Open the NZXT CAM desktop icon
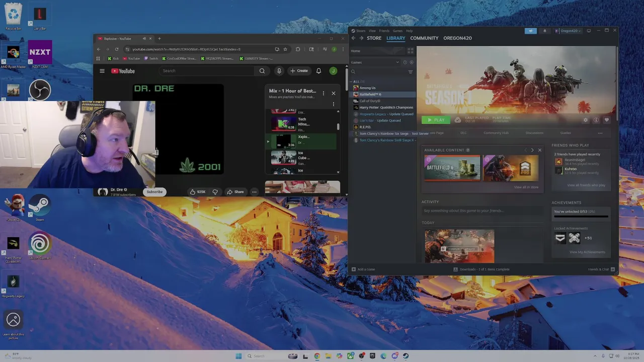 point(40,54)
